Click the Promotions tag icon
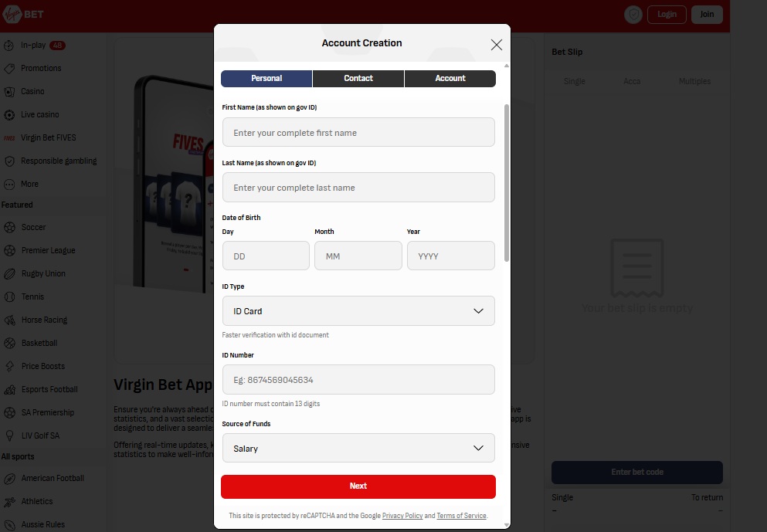The width and height of the screenshot is (767, 532). (9, 69)
